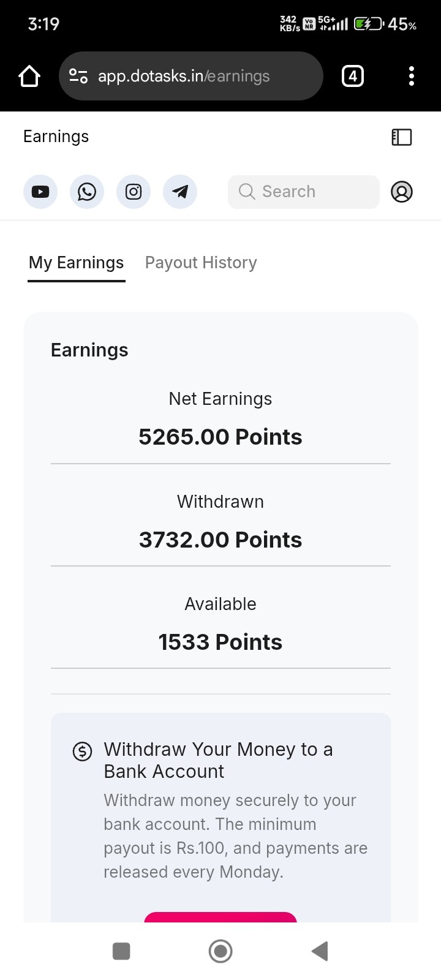
Task: Tap the browser home icon
Action: (29, 76)
